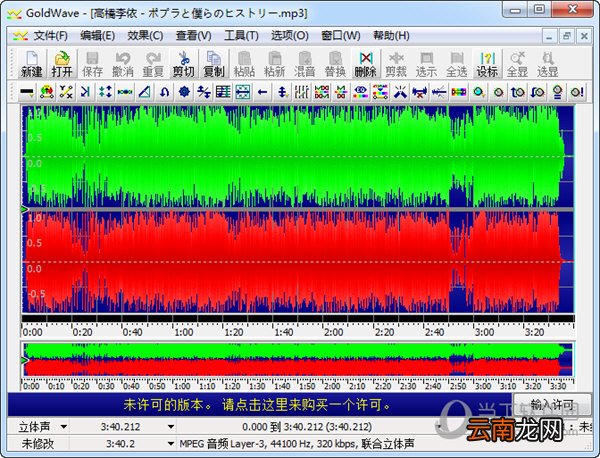This screenshot has width=600, height=458.
Task: Open the Dynamics effect (Y-X graph icon)
Action: pos(66,92)
